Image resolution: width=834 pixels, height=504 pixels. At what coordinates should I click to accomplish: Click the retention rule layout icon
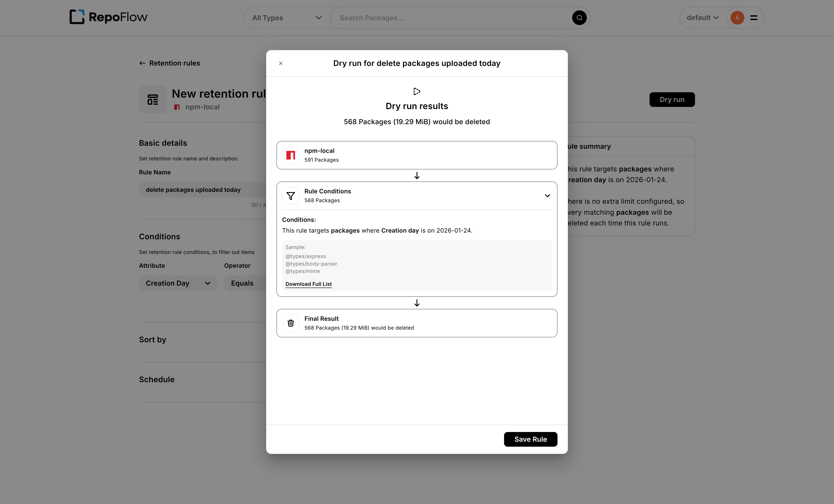(153, 100)
